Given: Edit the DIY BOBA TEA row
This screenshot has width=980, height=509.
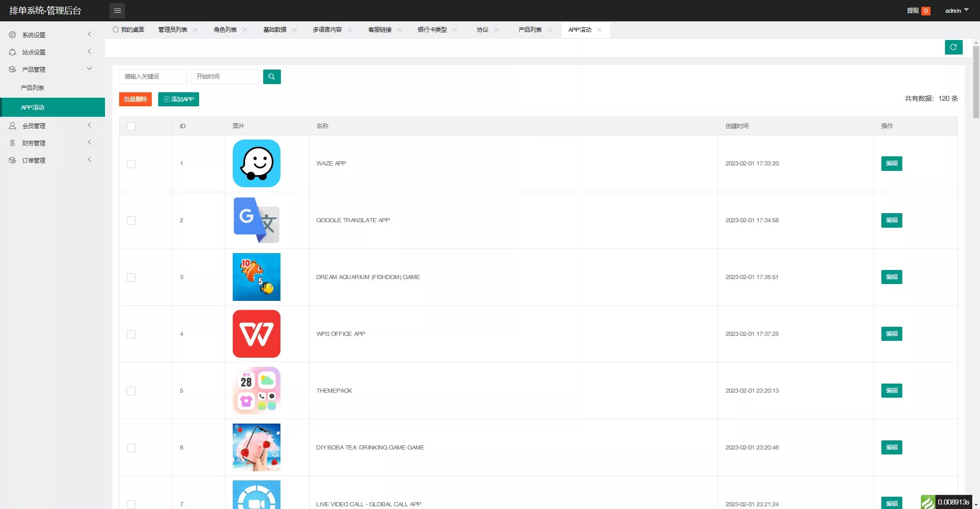Looking at the screenshot, I should pos(892,448).
